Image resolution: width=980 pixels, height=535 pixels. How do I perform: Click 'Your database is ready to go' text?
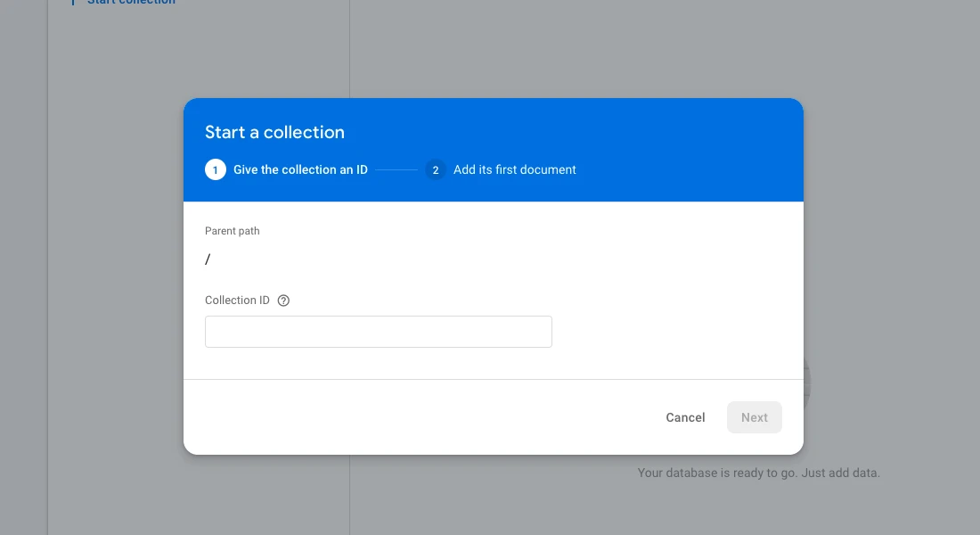point(758,473)
